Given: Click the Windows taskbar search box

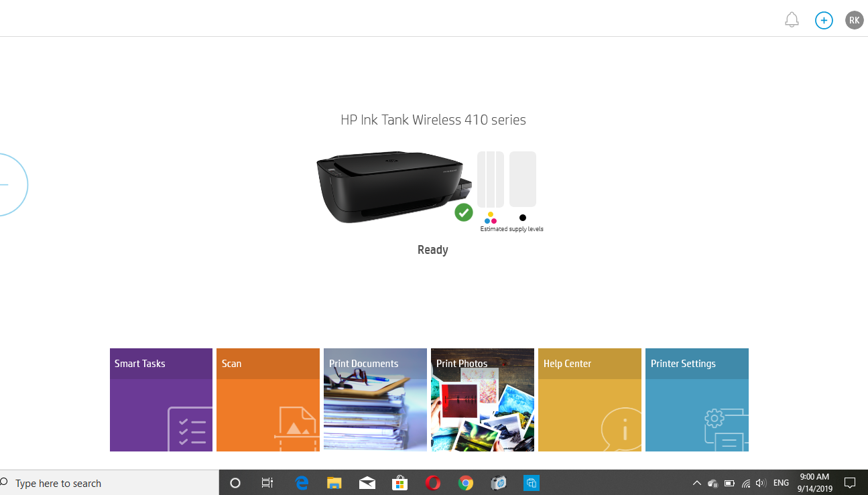Looking at the screenshot, I should point(109,483).
